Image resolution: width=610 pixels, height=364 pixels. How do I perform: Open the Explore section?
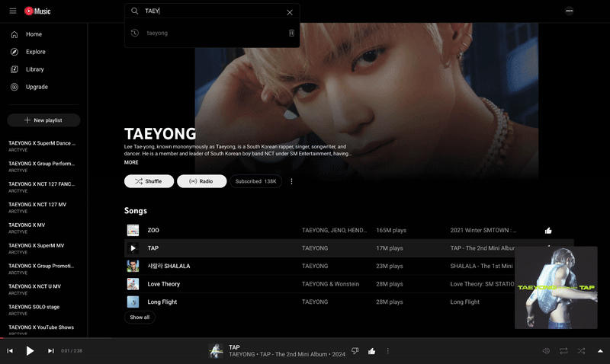[35, 52]
